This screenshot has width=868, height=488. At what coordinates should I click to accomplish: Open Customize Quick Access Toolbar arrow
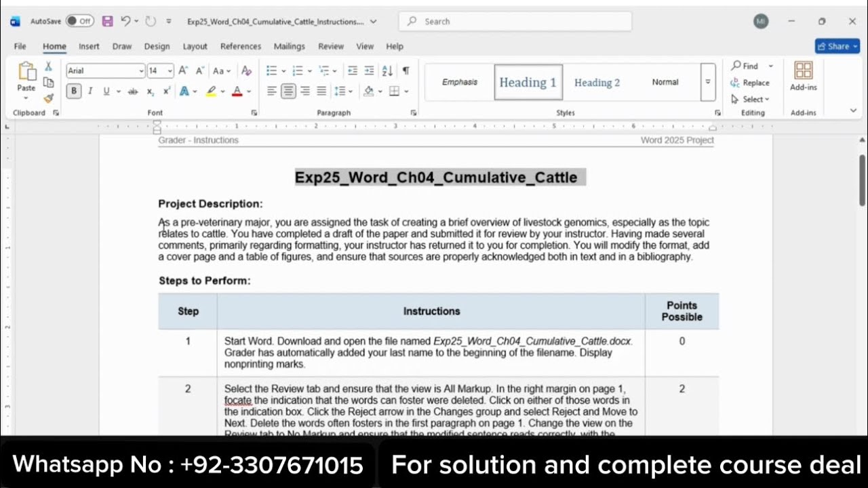click(169, 22)
